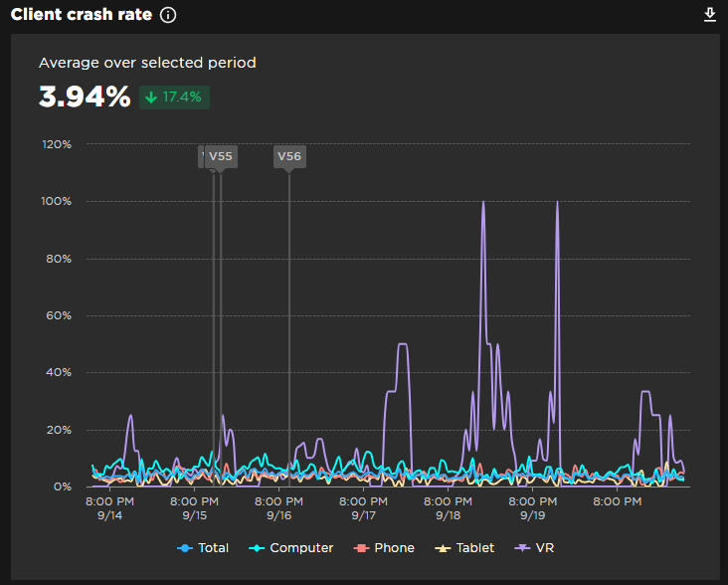Viewport: 728px width, 585px height.
Task: Toggle the VR series in legend
Action: pos(534,548)
